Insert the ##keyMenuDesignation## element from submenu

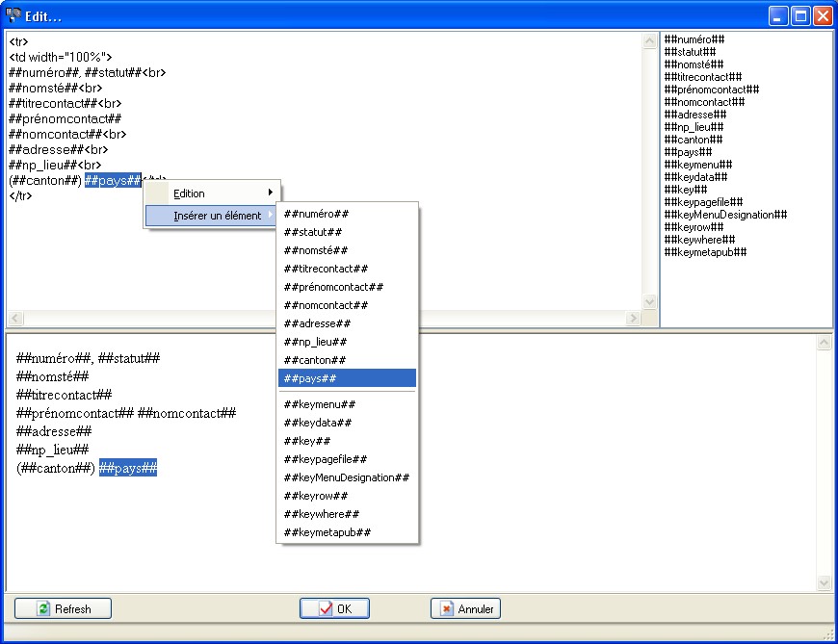(x=347, y=477)
